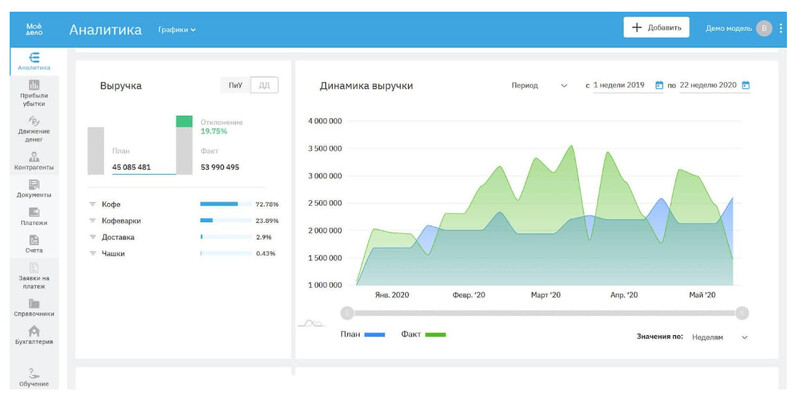Open the Период dropdown
Screen dimensions: 800x404
coord(540,86)
